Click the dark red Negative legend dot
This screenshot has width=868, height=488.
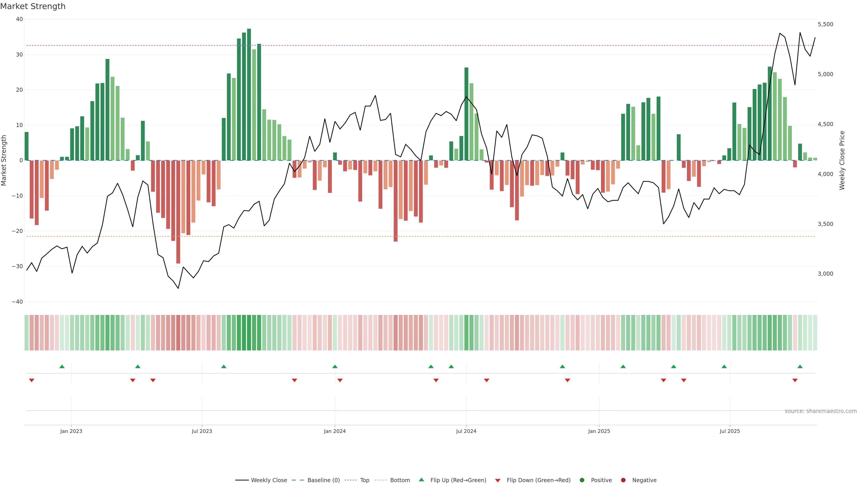623,480
